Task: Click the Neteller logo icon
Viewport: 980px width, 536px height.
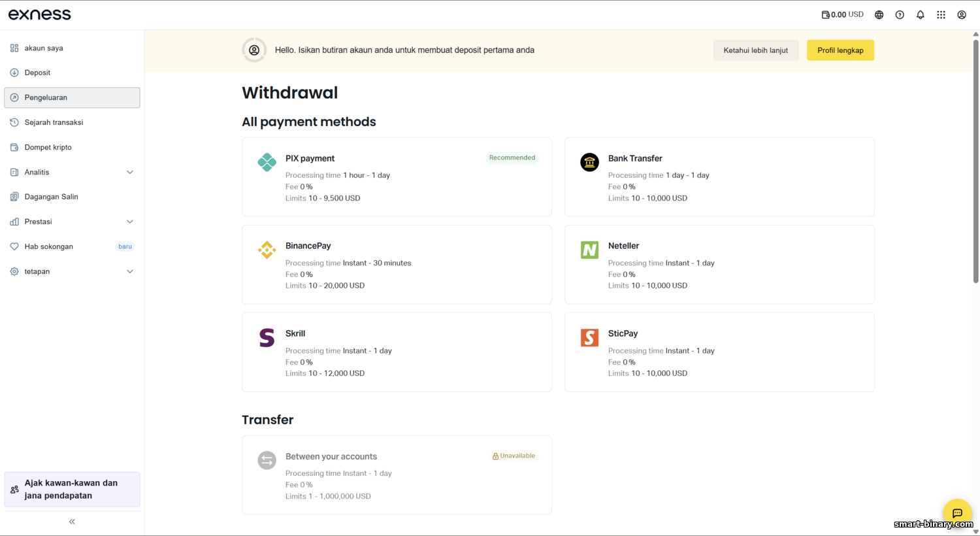Action: (x=589, y=250)
